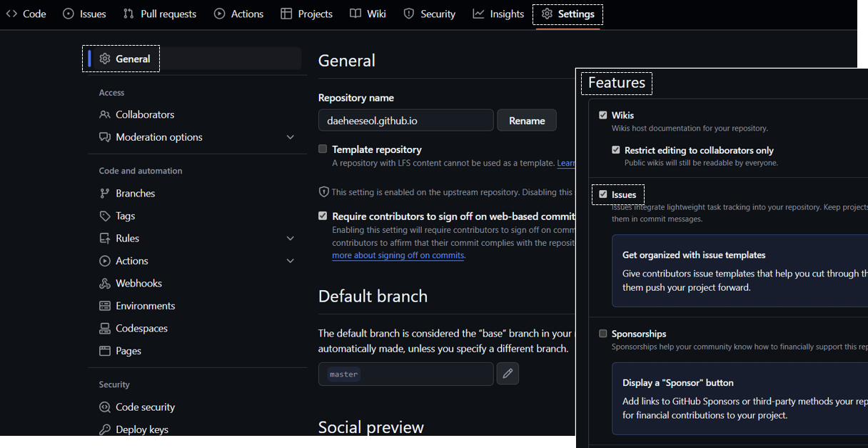Uncheck the Issues feature checkbox
Screen dimensions: 868x448
pos(603,194)
